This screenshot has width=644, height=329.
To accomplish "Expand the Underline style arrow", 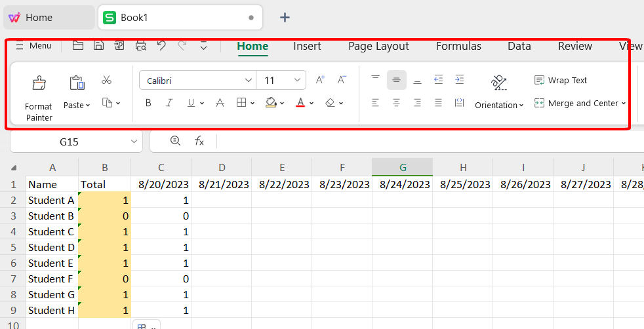I will pos(202,104).
